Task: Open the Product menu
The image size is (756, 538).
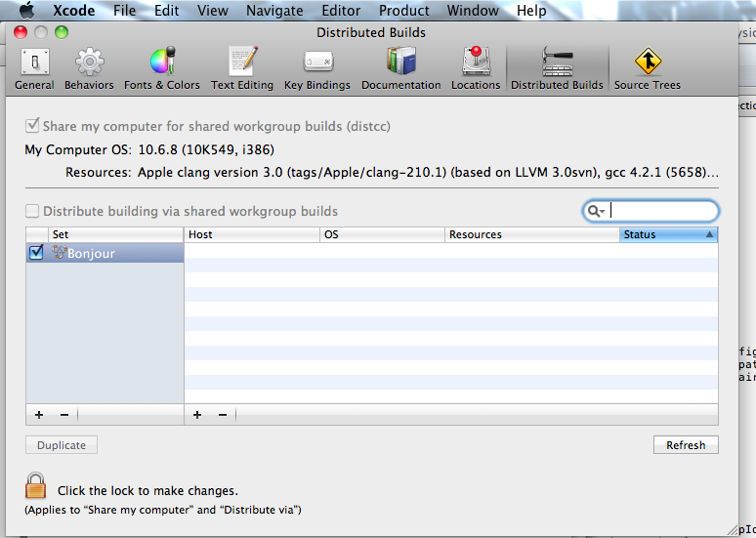Action: pyautogui.click(x=403, y=10)
